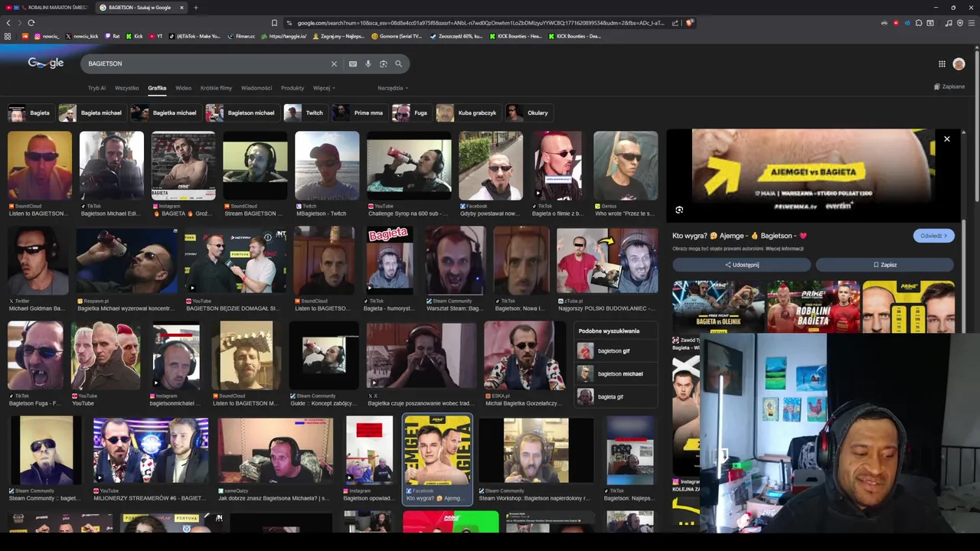Close the BAGIETSON Google tab
980x551 pixels.
click(181, 8)
